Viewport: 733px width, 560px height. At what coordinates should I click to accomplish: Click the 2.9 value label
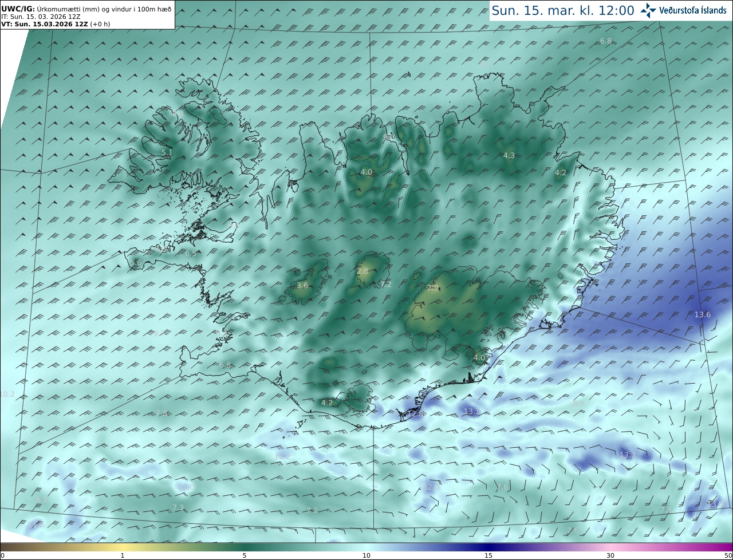tap(433, 287)
